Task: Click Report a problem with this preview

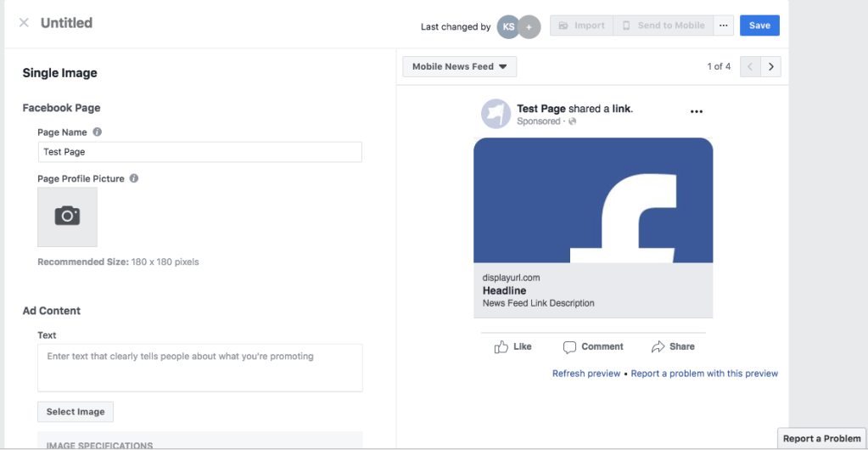Action: [x=704, y=374]
